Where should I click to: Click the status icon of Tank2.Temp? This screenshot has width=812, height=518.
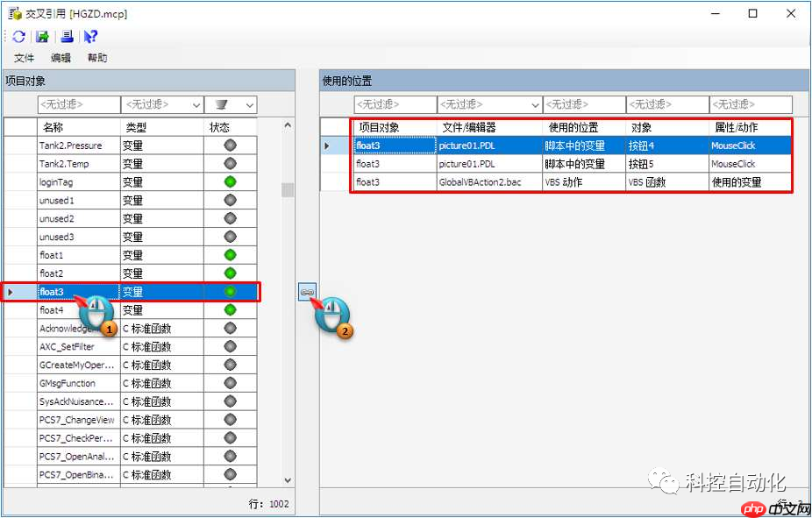coord(230,164)
